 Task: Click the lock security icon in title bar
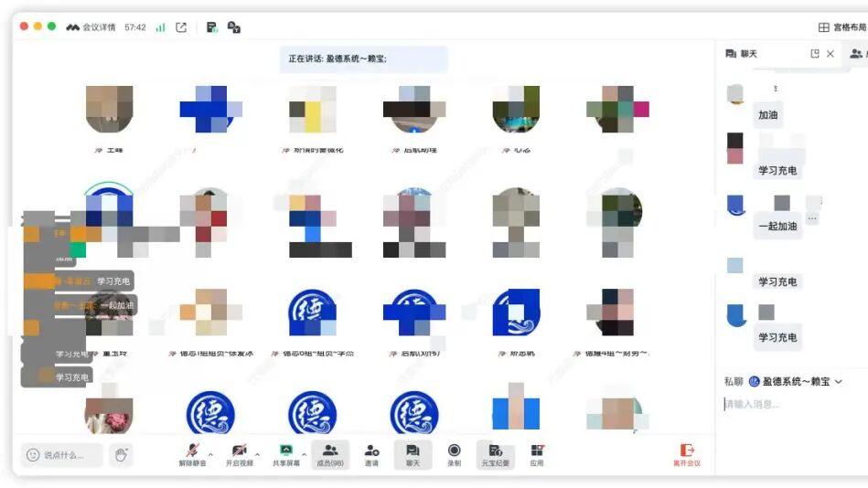[233, 27]
